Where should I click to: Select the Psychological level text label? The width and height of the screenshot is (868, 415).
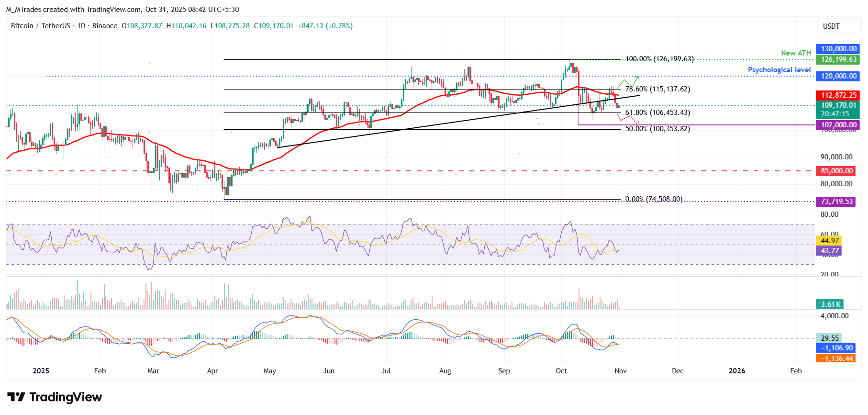(x=779, y=70)
